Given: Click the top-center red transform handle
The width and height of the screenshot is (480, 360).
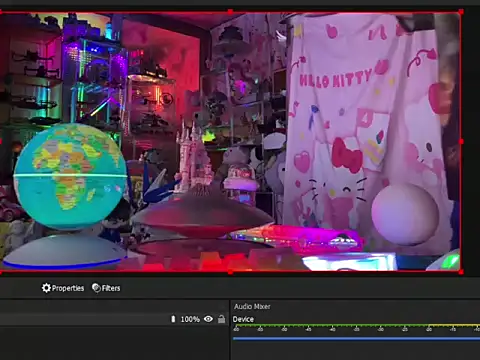Looking at the screenshot, I should coord(230,12).
